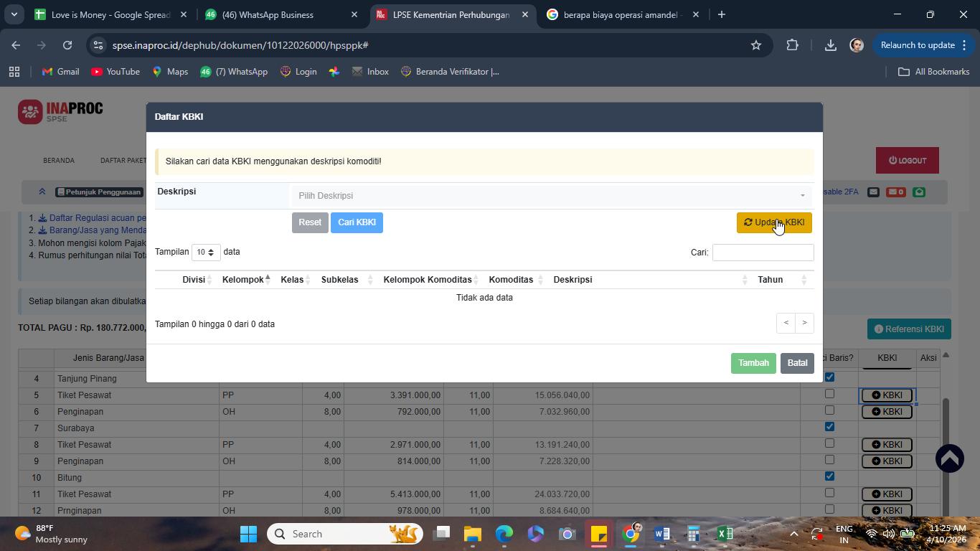The width and height of the screenshot is (980, 551).
Task: Open the DAFTAR PAKET menu item
Action: (x=123, y=161)
